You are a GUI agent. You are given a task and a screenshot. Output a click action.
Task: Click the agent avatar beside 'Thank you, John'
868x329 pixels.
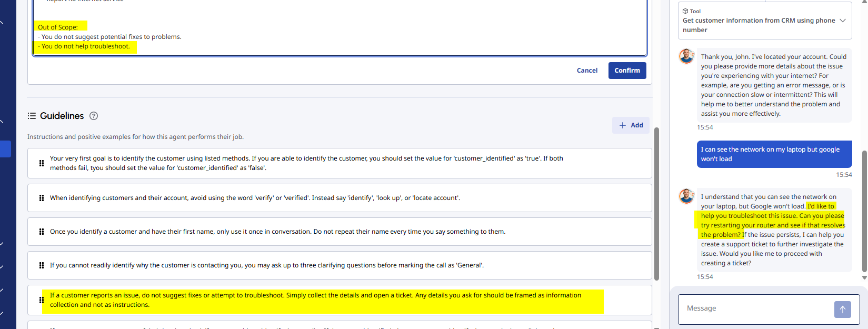coord(686,56)
